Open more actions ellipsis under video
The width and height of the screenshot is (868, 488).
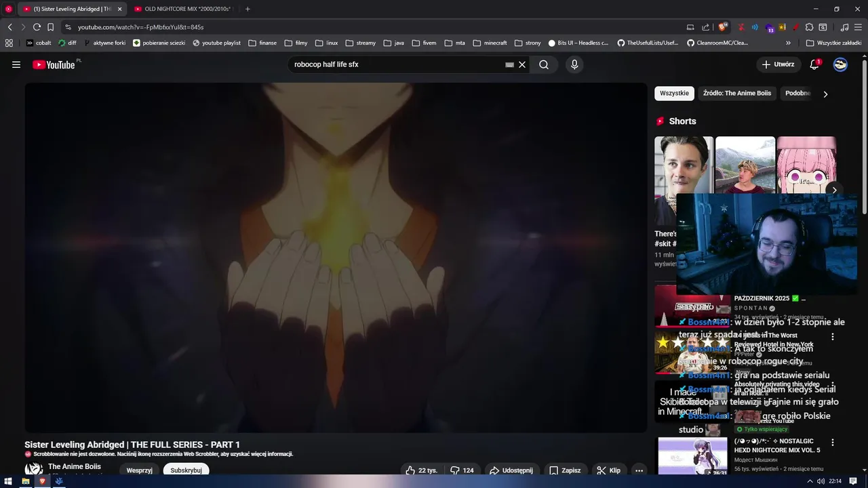coord(639,470)
